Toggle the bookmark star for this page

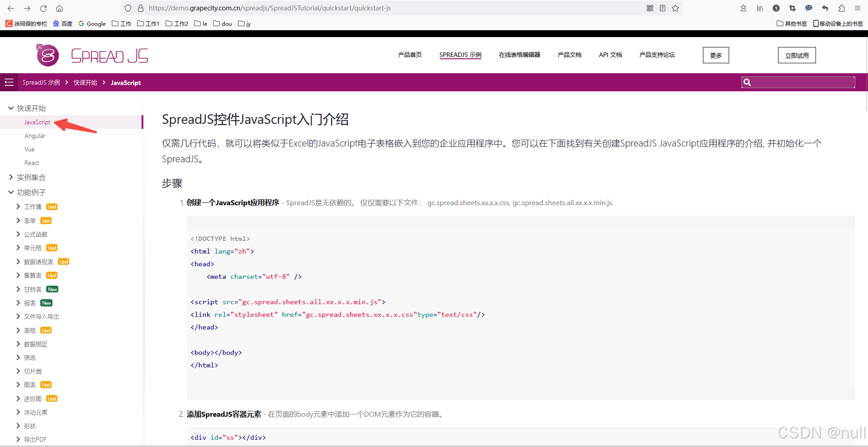pos(675,8)
